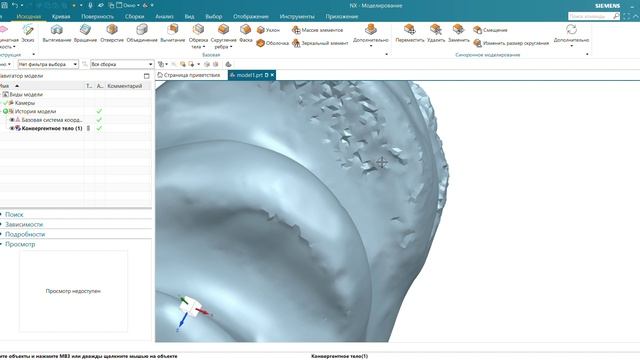The height and width of the screenshot is (360, 640).
Task: Select Массив элементов pattern feature
Action: click(x=318, y=30)
